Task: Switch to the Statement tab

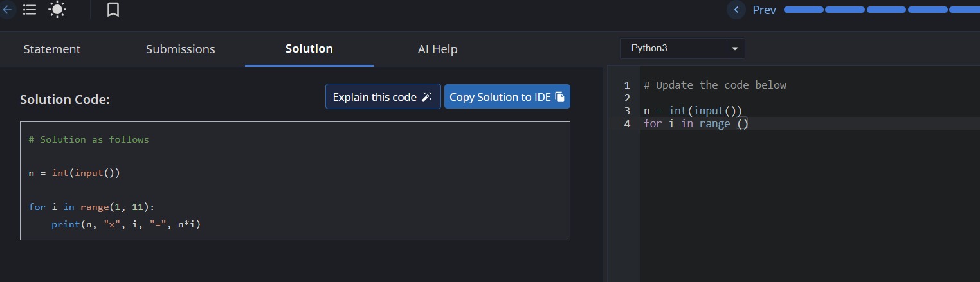Action: coord(51,49)
